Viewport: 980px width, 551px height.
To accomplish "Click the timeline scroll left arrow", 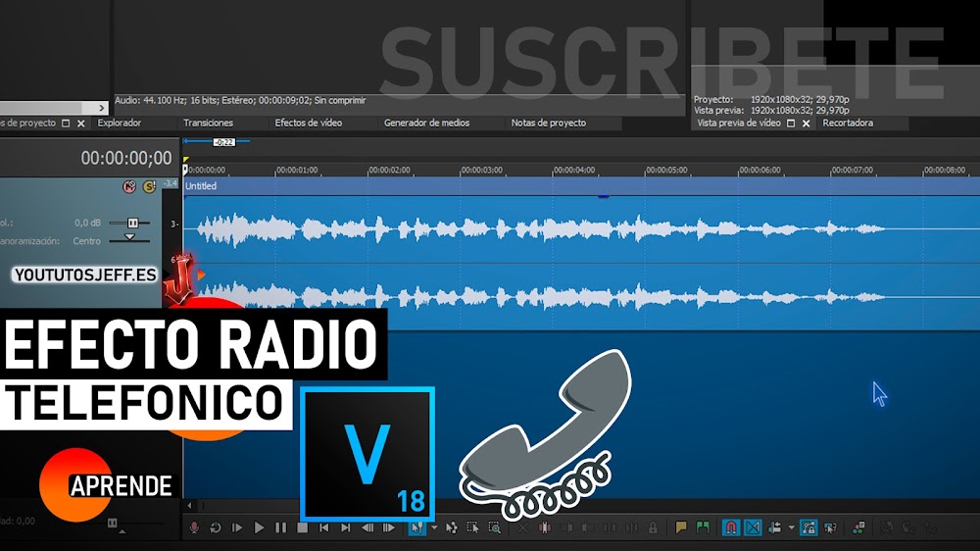I will 189,505.
